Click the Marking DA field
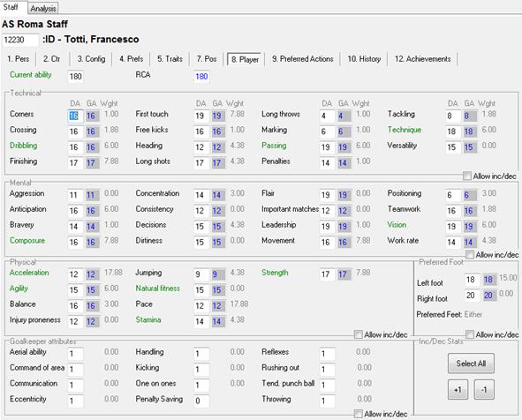The image size is (522, 420). (x=328, y=131)
